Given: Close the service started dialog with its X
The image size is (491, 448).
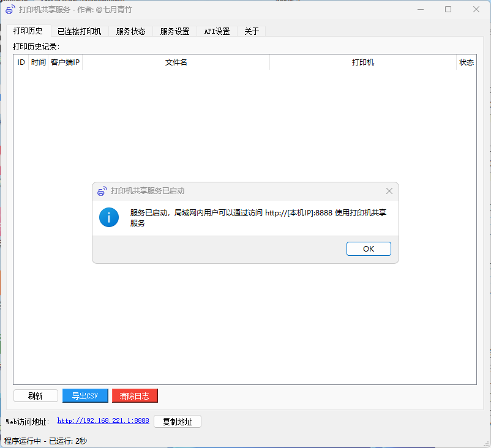Looking at the screenshot, I should point(389,190).
